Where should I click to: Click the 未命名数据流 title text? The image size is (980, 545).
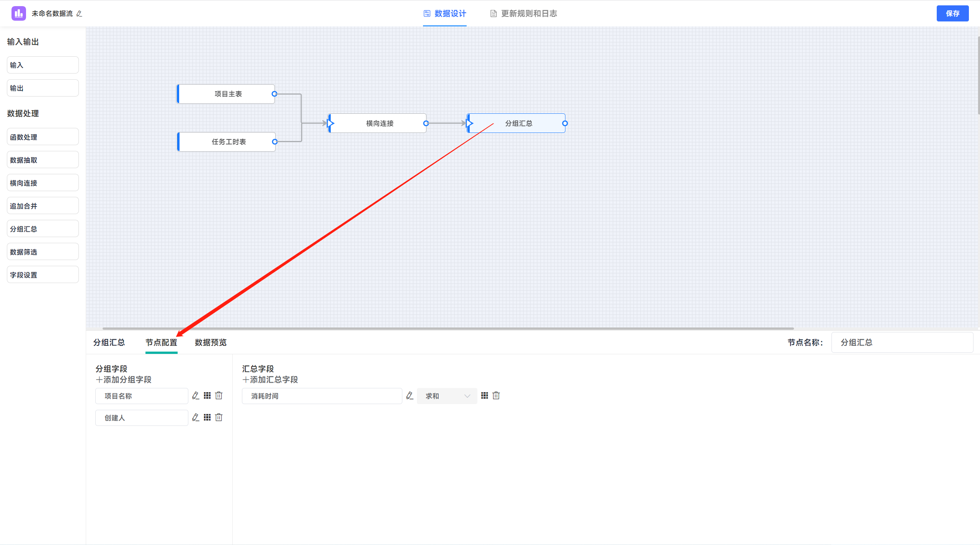click(x=52, y=13)
